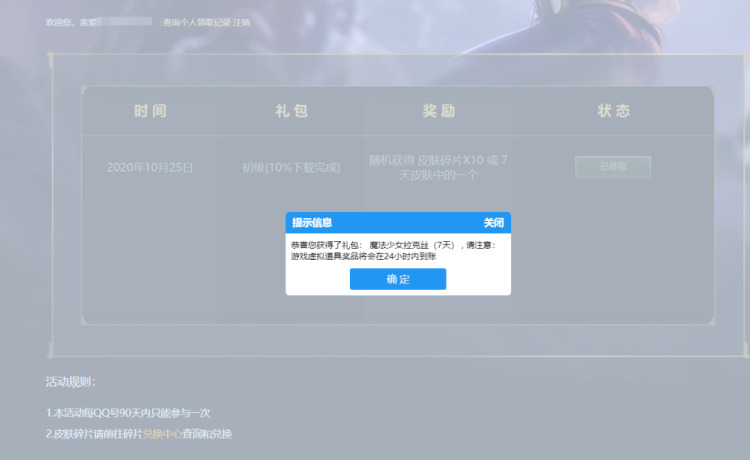This screenshot has width=750, height=460.
Task: Click the dialog message about 魔法少女拉克丝
Action: (393, 251)
